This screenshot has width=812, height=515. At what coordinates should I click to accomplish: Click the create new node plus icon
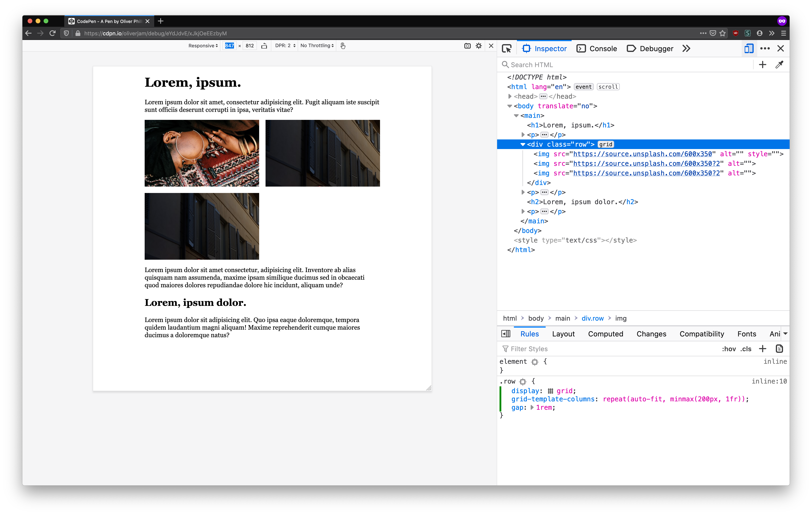coord(762,65)
